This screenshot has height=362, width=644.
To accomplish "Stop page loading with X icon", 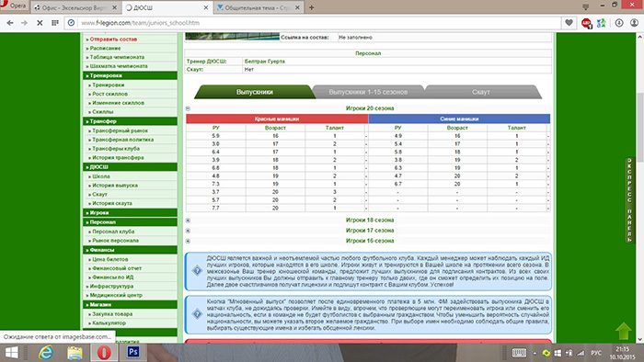I will (40, 23).
